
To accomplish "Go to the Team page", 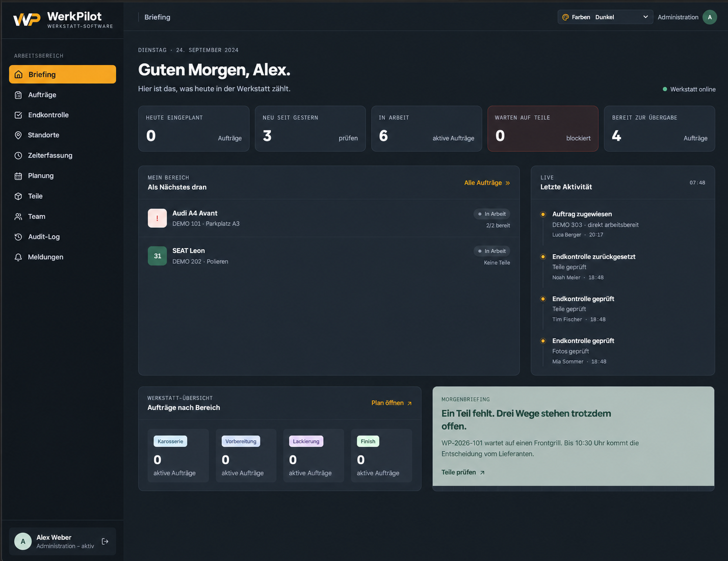I will (63, 217).
